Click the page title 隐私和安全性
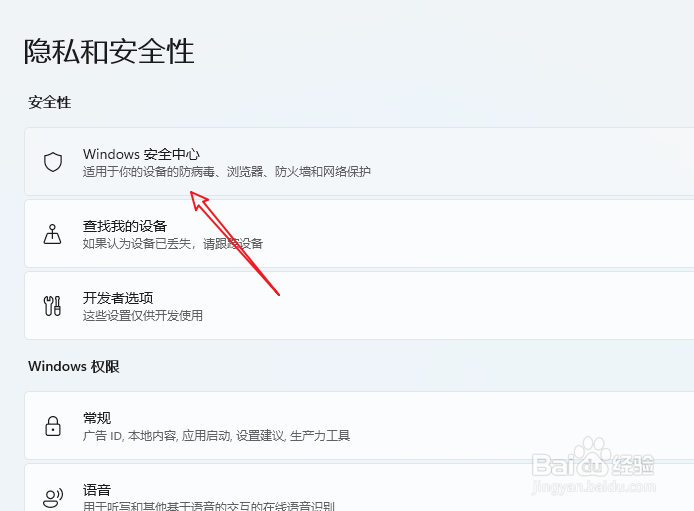 coord(109,51)
